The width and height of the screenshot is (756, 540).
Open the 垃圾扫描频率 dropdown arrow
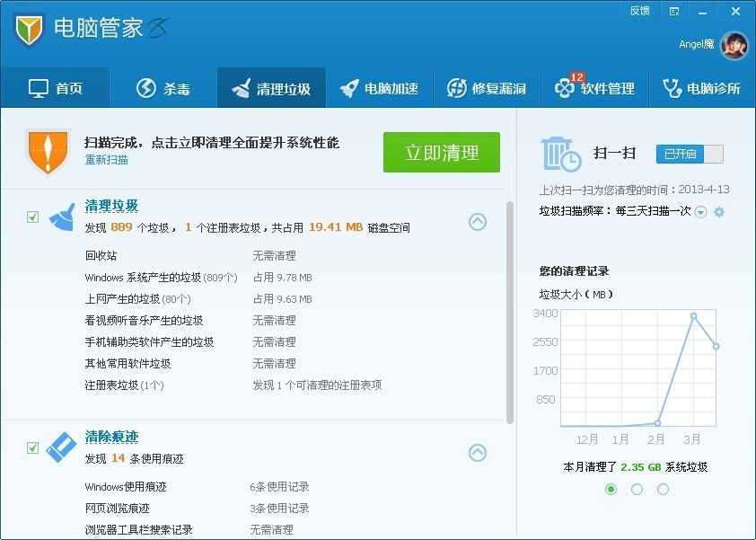[700, 212]
